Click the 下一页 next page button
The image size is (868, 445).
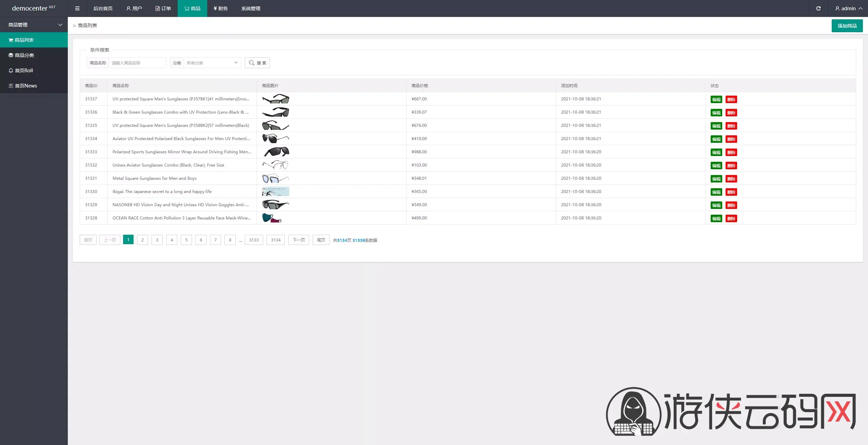pyautogui.click(x=298, y=240)
